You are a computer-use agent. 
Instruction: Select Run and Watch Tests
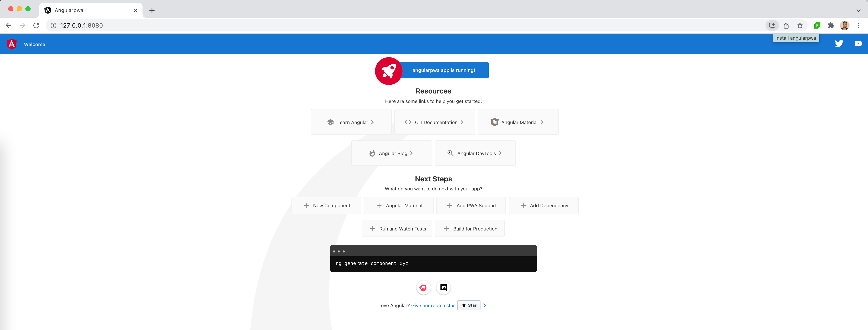coord(397,229)
